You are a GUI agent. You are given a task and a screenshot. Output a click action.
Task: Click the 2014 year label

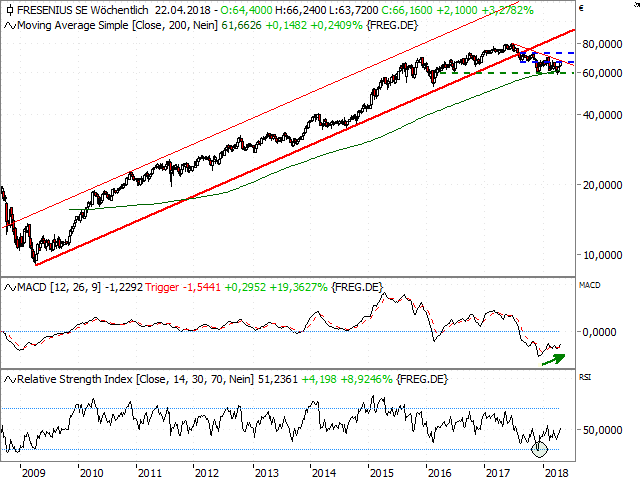(x=324, y=473)
